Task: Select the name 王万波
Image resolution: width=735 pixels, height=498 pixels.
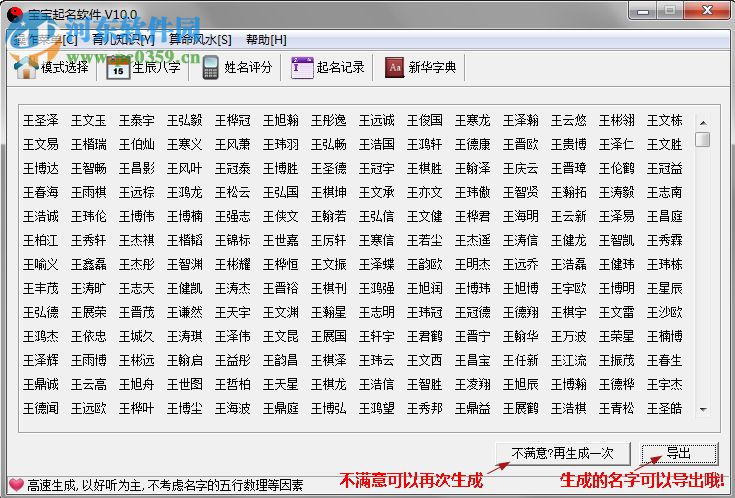Action: [x=569, y=336]
